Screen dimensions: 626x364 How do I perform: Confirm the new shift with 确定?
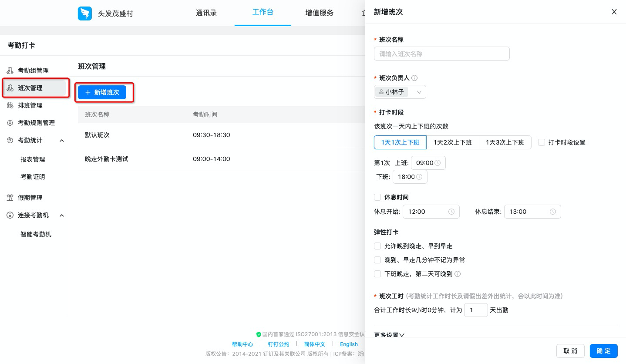click(603, 351)
